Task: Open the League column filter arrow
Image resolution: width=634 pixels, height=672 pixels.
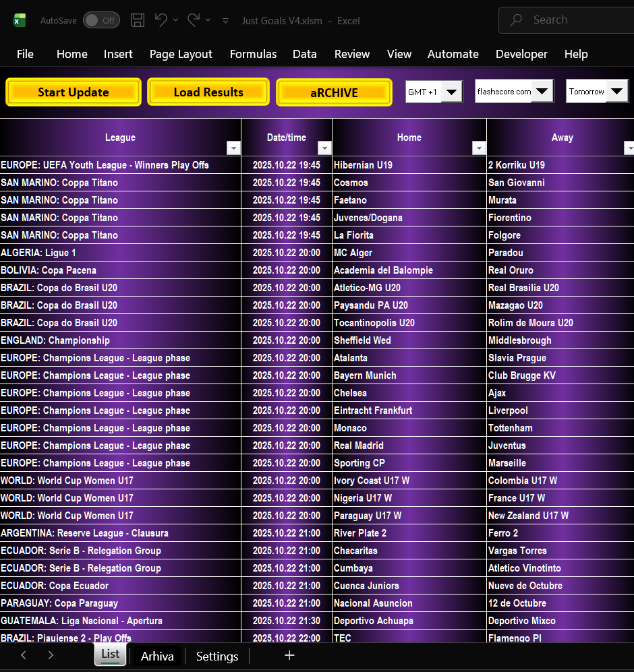Action: (233, 148)
